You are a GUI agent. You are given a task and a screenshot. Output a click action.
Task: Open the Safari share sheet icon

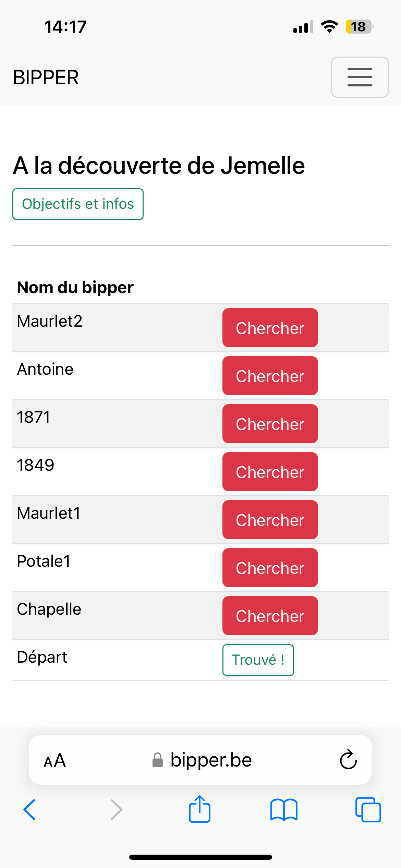tap(199, 809)
